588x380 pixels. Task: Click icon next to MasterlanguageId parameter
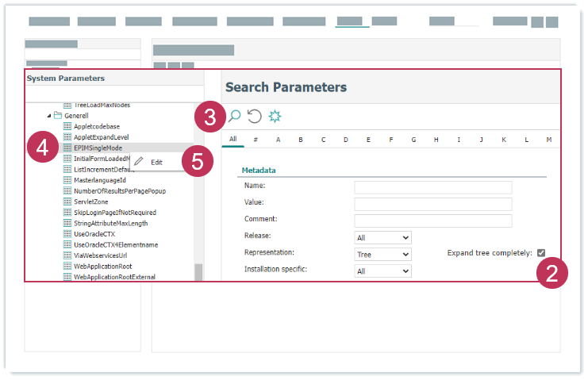pos(67,180)
